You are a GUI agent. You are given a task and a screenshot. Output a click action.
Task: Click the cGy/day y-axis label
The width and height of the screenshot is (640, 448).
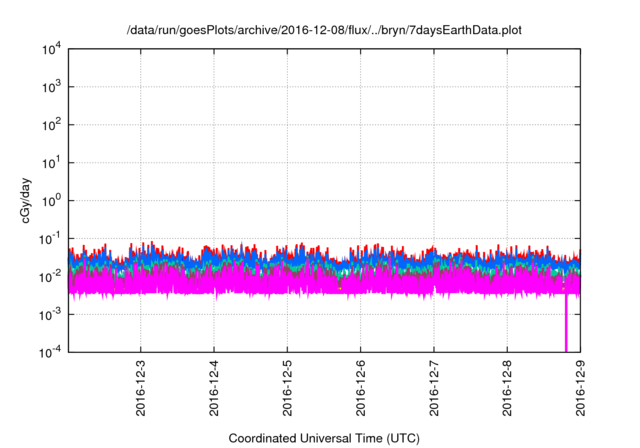point(29,200)
